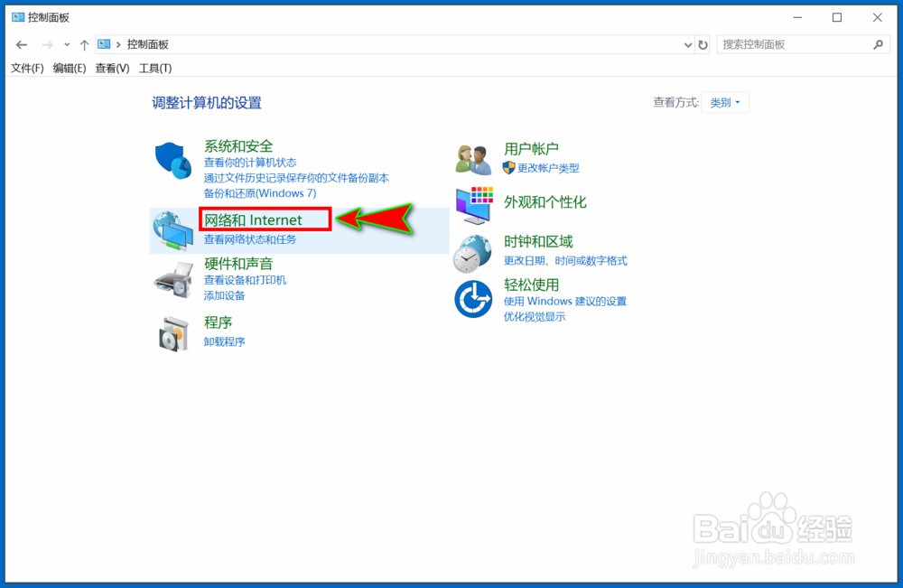This screenshot has width=903, height=588.
Task: Open the 编辑(E) menu
Action: click(70, 68)
